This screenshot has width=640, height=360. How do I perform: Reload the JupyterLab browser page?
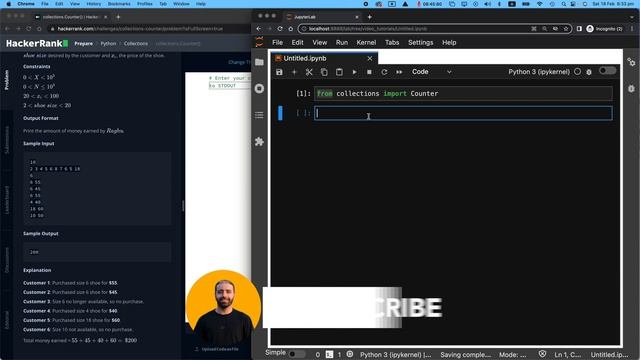click(280, 29)
